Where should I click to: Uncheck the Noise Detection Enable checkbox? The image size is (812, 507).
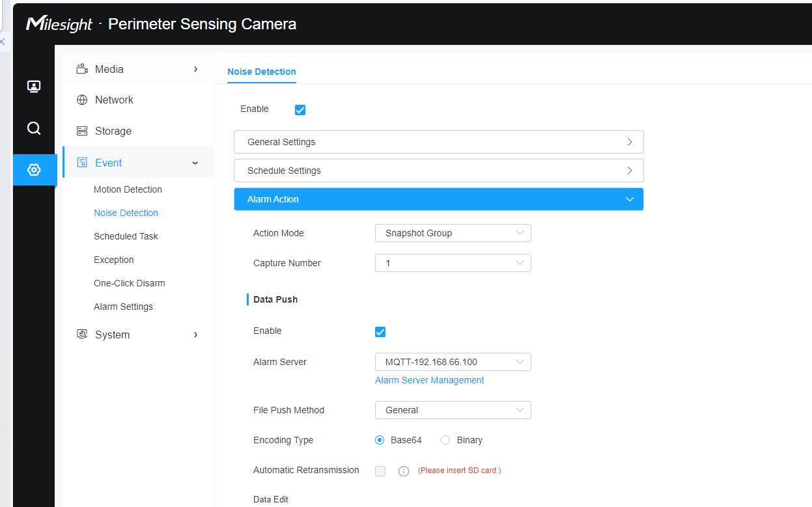click(300, 110)
